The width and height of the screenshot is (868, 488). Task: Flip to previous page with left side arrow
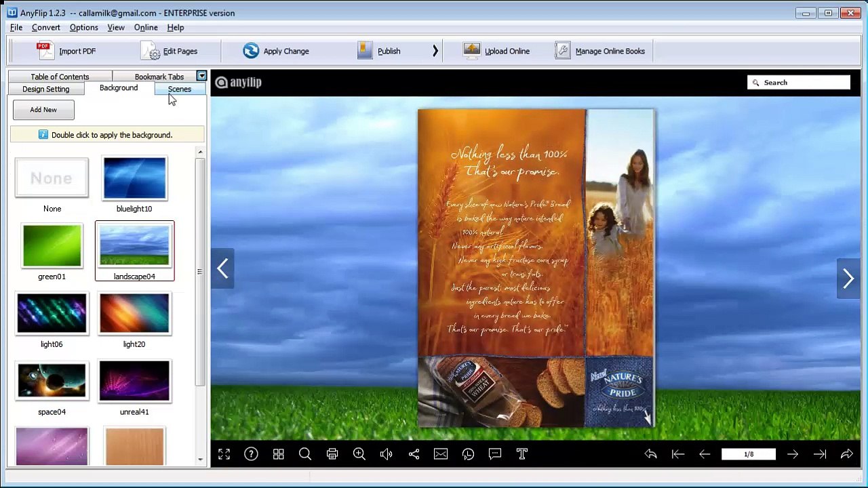click(222, 268)
